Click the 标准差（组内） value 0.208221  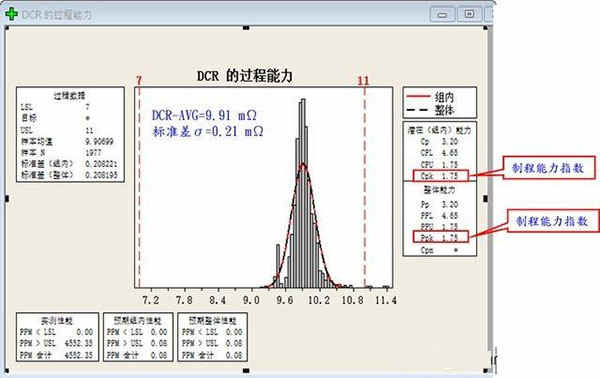[101, 164]
